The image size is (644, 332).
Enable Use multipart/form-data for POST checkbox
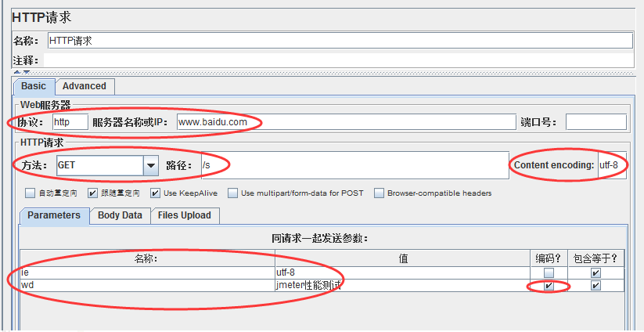(x=233, y=193)
